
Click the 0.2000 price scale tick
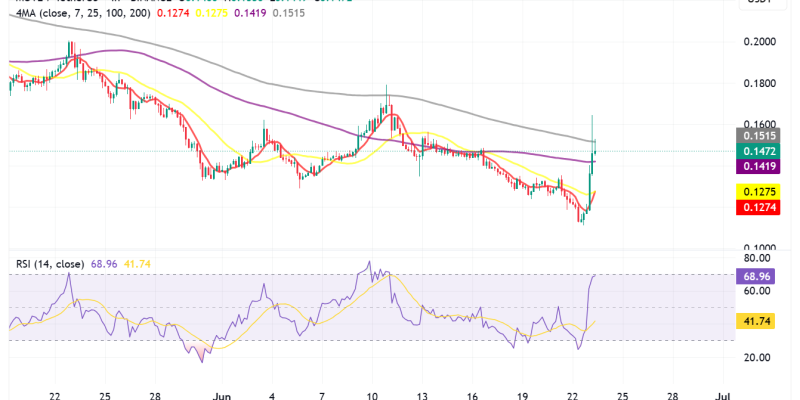760,42
